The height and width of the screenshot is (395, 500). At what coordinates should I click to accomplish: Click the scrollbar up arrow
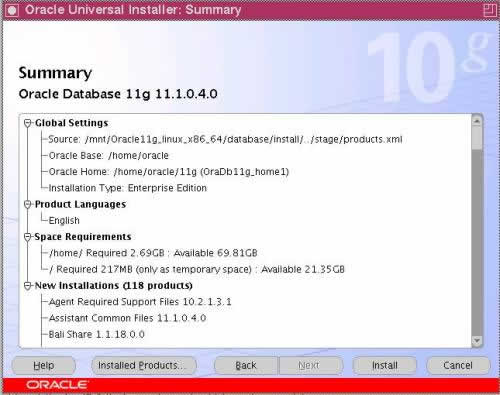pos(477,121)
